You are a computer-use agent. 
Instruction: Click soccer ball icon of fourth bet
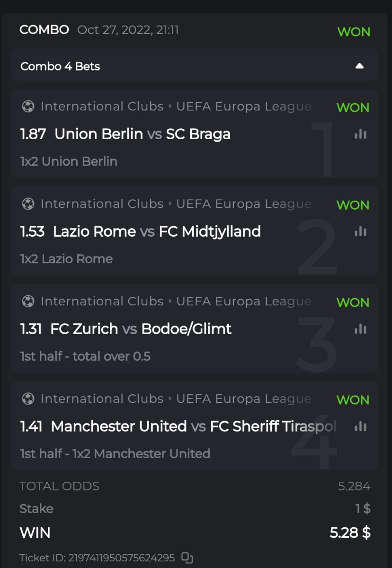(x=28, y=399)
